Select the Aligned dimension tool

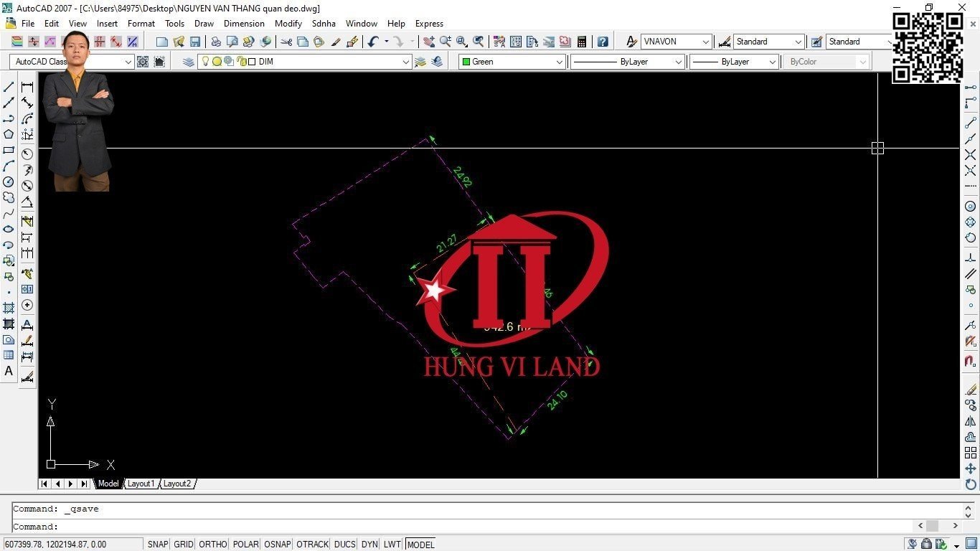(x=27, y=103)
